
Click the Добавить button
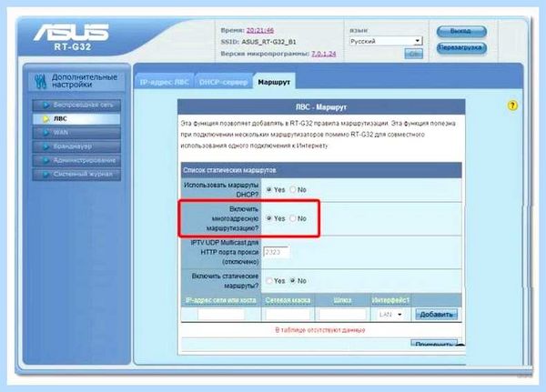tap(436, 315)
